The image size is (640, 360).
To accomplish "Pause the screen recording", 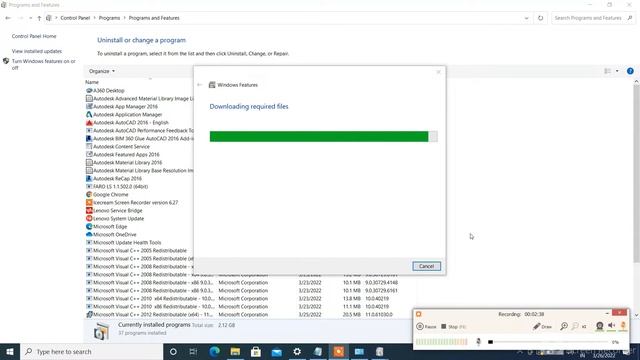I will 426,327.
